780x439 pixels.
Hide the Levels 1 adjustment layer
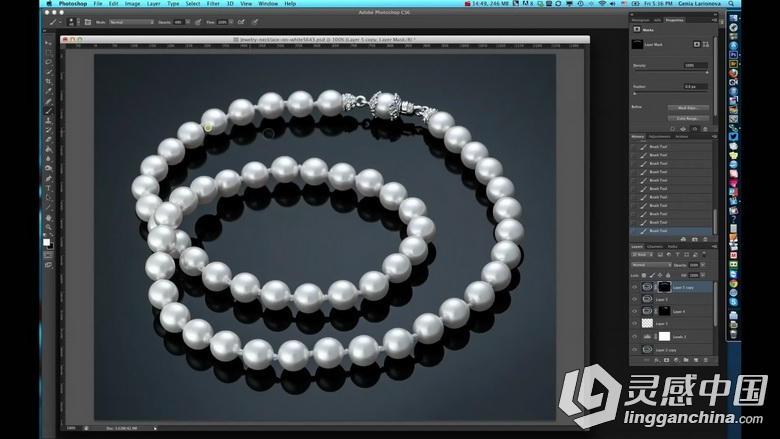634,337
